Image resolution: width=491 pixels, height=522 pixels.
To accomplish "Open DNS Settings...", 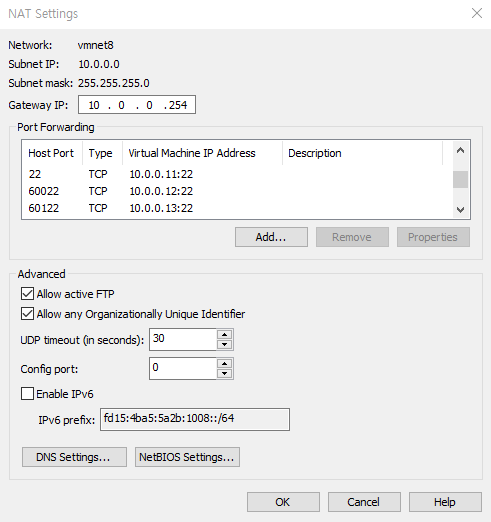I will click(74, 457).
